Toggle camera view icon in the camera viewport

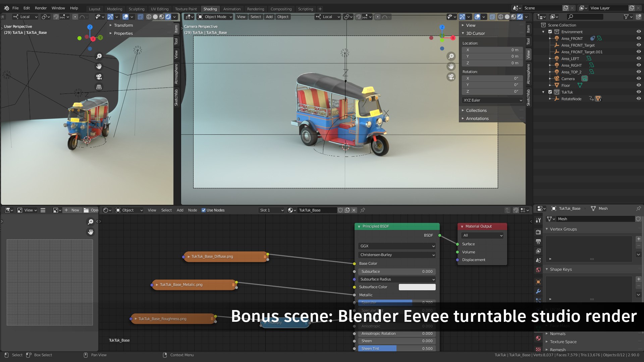[451, 77]
